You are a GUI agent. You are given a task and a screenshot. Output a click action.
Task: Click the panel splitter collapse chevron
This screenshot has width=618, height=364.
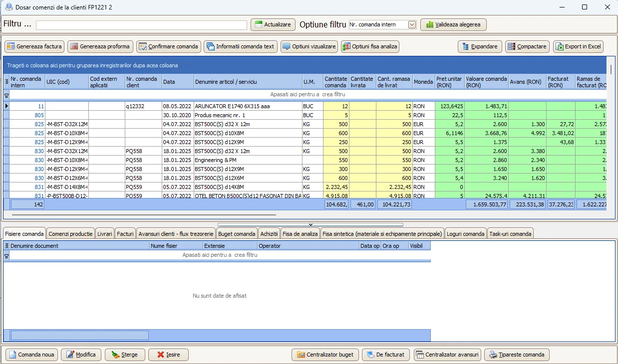coord(310,225)
